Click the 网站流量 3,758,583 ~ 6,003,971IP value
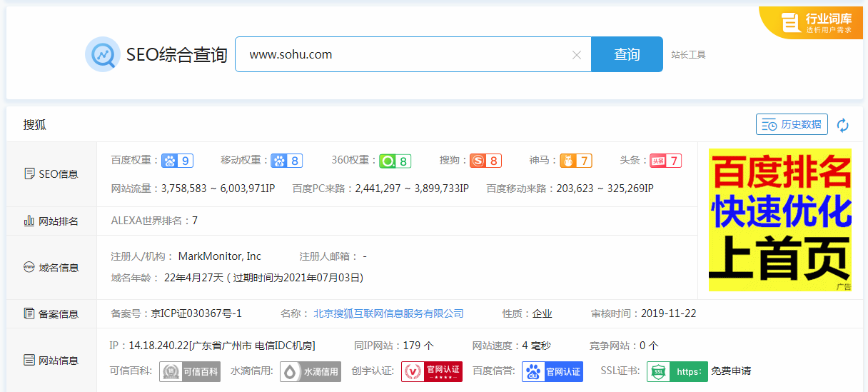 tap(218, 189)
